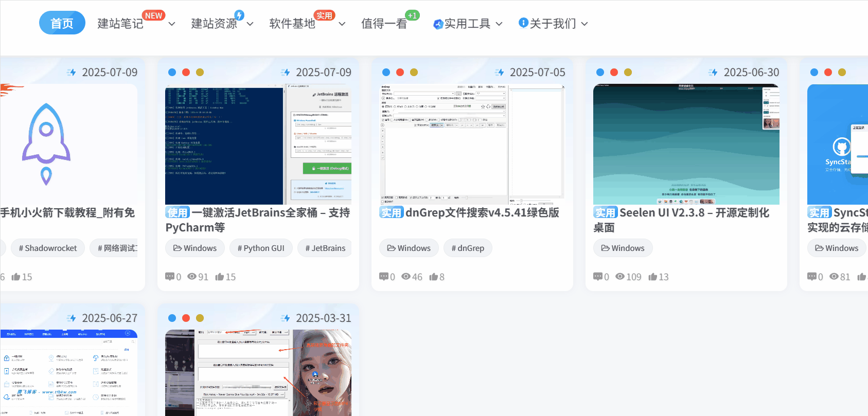This screenshot has width=868, height=416.
Task: Click the lightning icon beside 2025-06-27
Action: coord(72,318)
